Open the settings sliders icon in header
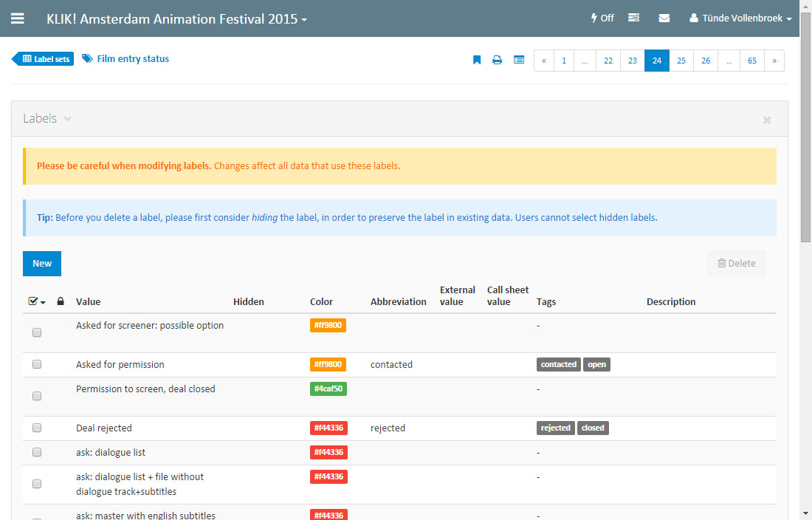Image resolution: width=812 pixels, height=520 pixels. [x=633, y=18]
